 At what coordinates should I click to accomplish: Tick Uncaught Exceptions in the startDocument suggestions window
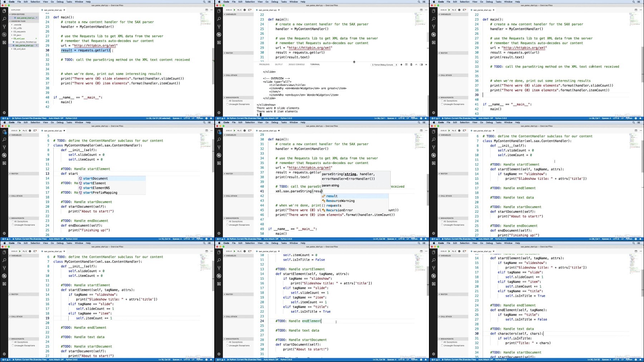point(13,225)
